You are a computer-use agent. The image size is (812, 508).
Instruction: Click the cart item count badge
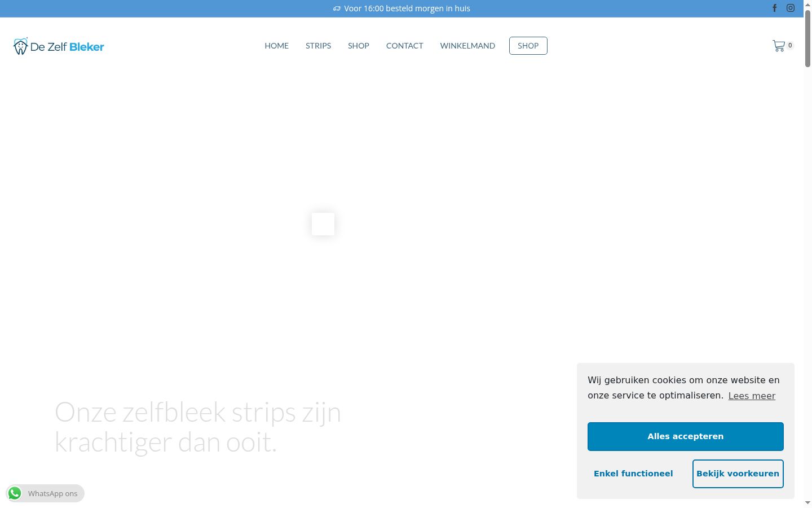coord(790,45)
